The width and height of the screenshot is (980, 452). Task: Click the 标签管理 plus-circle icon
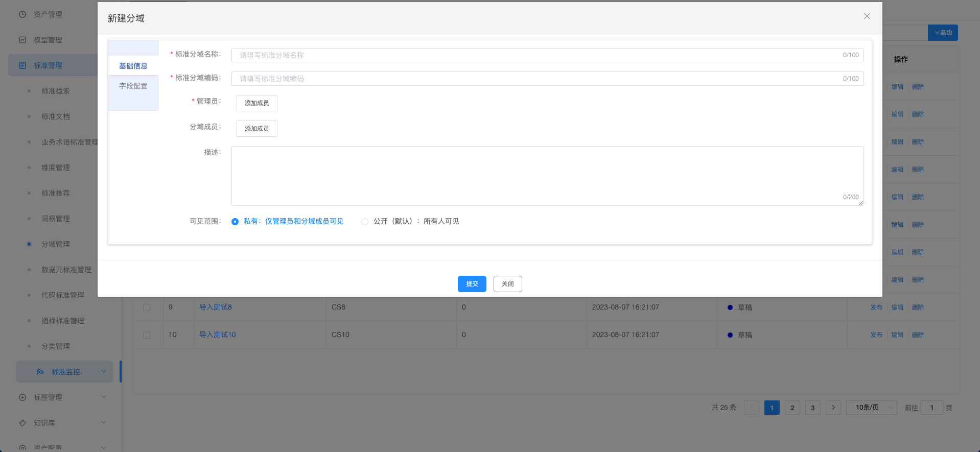point(22,397)
